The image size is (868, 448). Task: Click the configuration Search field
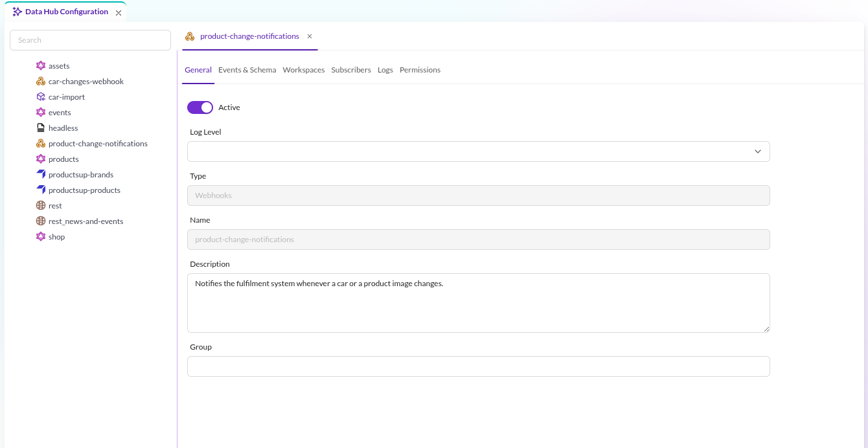tap(90, 40)
